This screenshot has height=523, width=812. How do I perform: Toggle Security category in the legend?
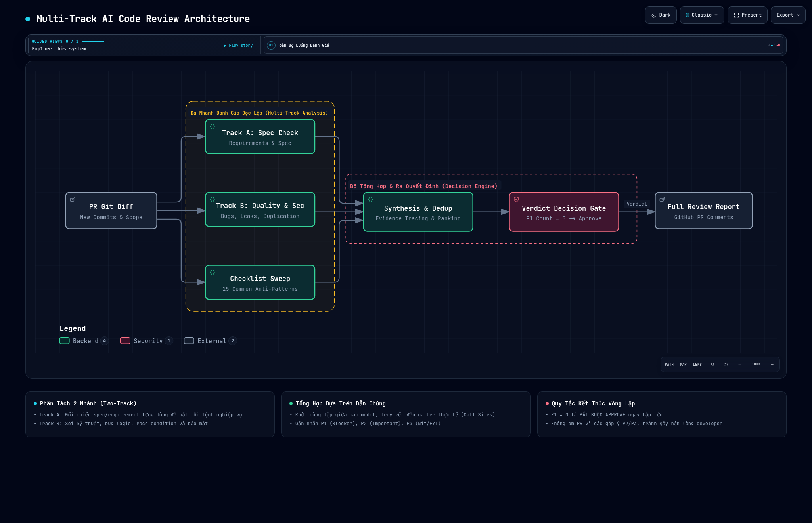pos(146,341)
